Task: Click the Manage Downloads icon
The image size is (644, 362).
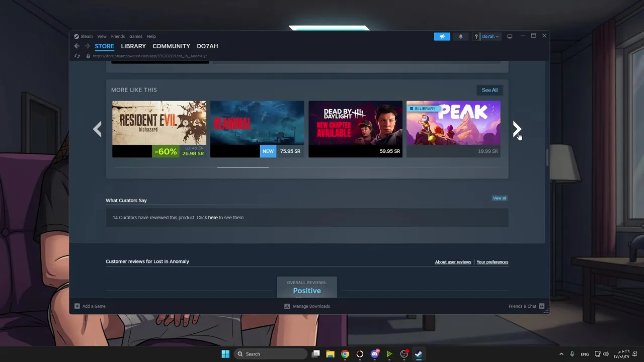Action: [x=287, y=306]
